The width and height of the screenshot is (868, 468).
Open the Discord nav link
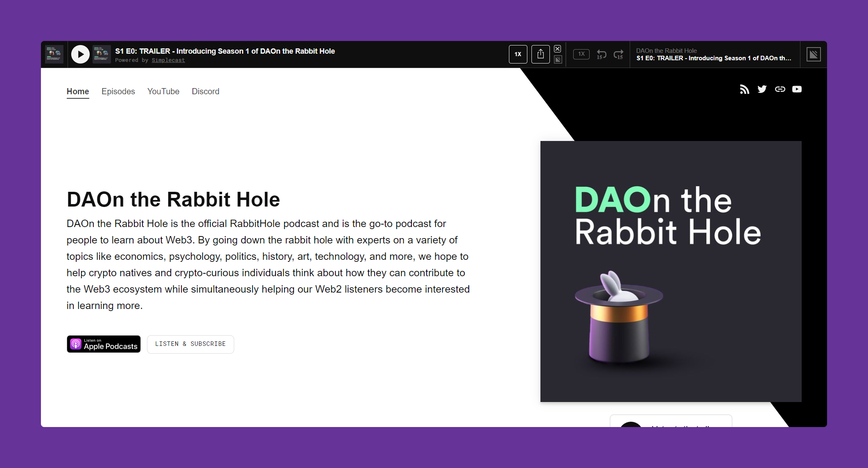click(x=206, y=91)
